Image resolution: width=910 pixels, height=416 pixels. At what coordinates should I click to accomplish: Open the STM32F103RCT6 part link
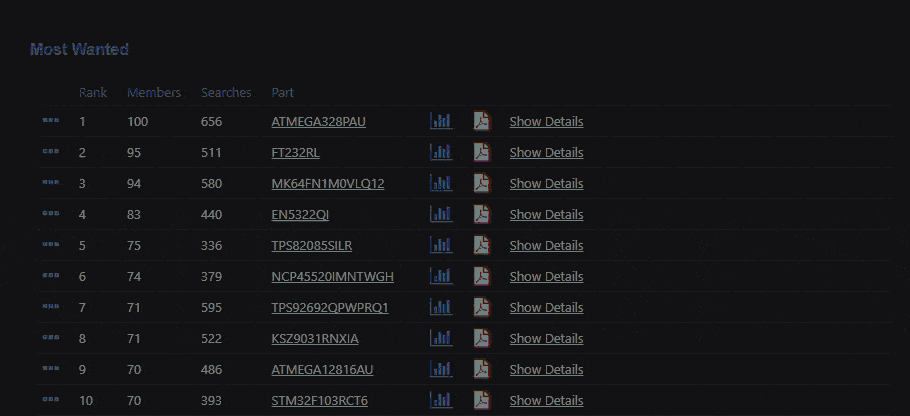(x=319, y=401)
